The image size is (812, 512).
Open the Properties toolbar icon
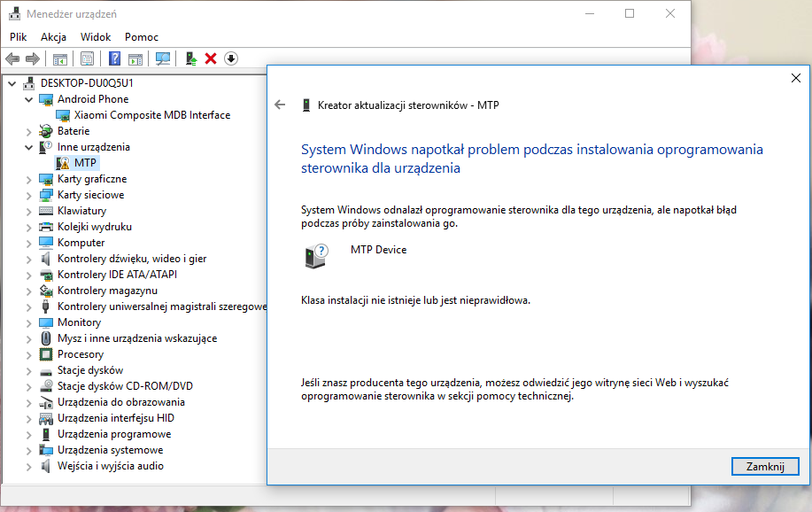click(88, 58)
